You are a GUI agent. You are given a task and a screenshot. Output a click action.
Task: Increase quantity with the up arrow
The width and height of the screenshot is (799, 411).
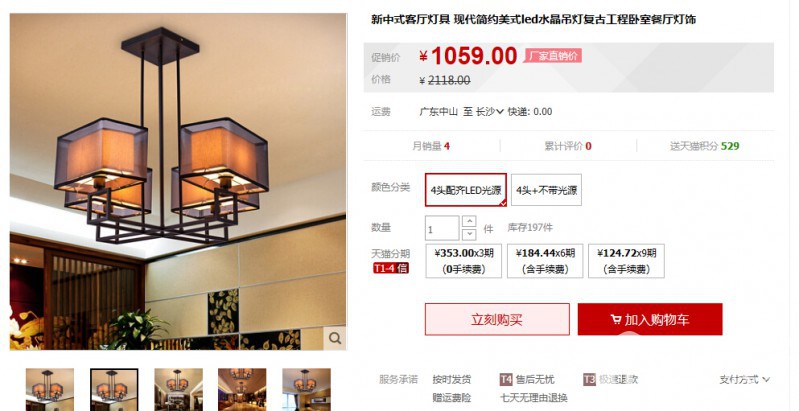(469, 222)
